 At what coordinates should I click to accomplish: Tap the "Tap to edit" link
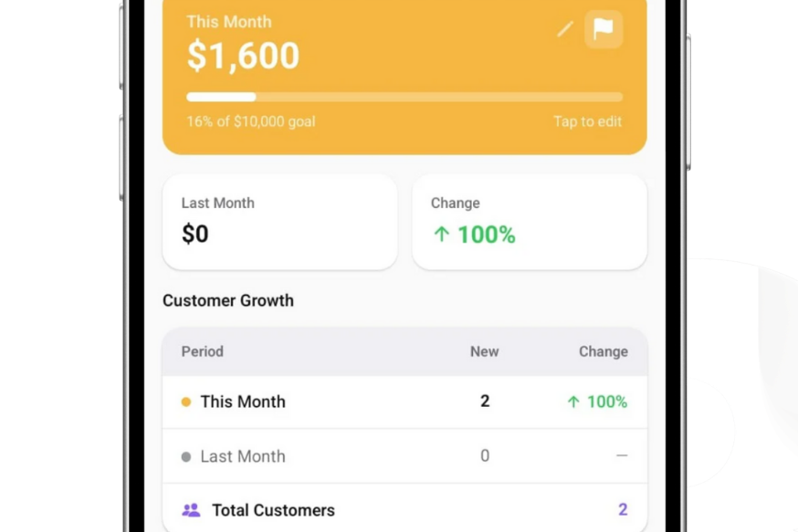pyautogui.click(x=587, y=121)
